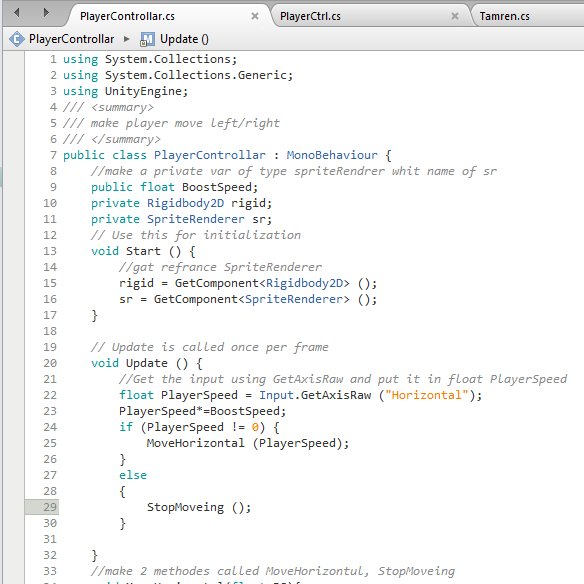Close the PlayerControllar.cs tab
This screenshot has height=584, width=584.
[255, 16]
